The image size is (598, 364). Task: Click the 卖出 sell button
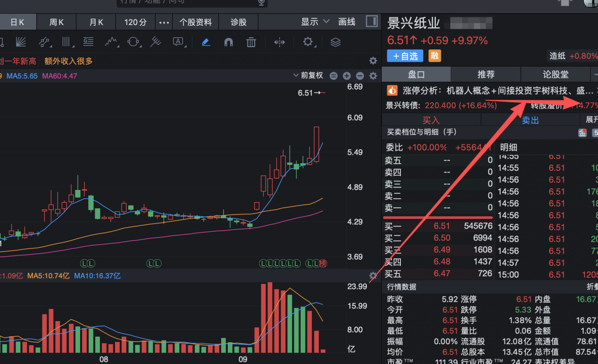tap(531, 120)
